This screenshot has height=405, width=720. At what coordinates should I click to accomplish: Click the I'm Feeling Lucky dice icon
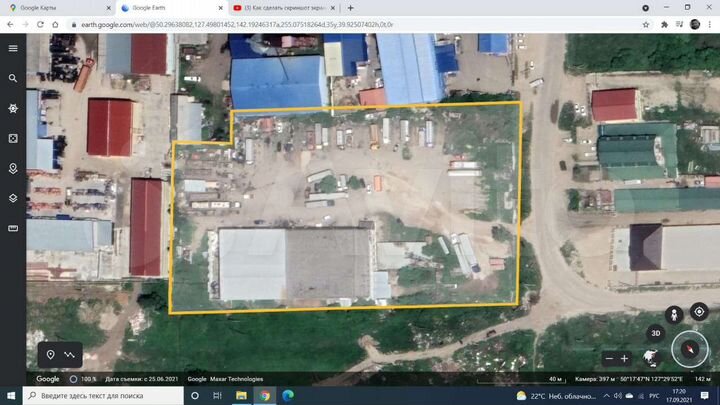coord(13,138)
